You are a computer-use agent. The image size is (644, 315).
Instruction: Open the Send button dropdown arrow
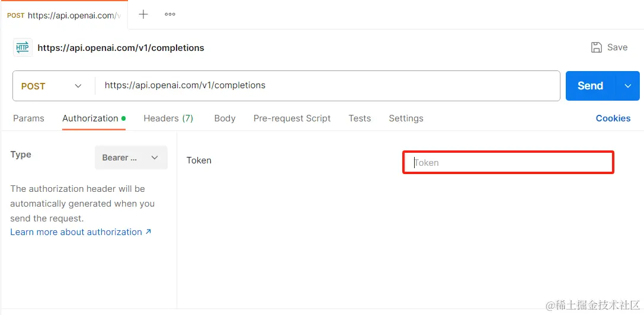point(627,86)
